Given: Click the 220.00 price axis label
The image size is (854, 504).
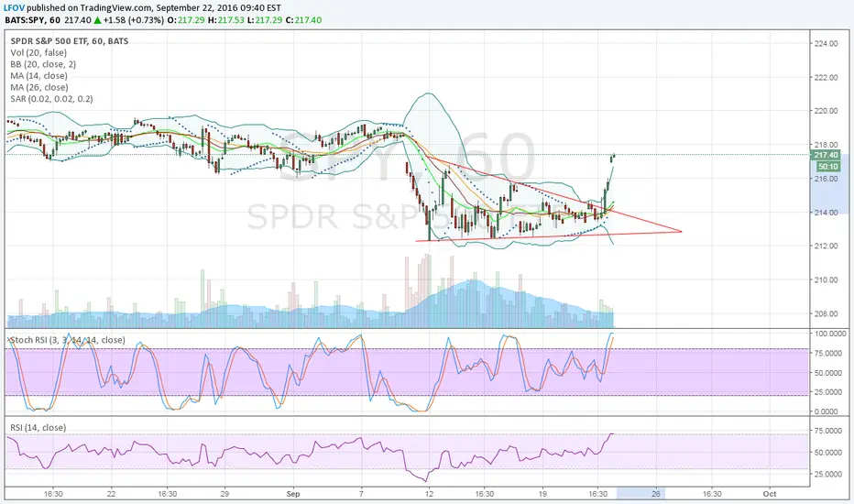Looking at the screenshot, I should (826, 111).
